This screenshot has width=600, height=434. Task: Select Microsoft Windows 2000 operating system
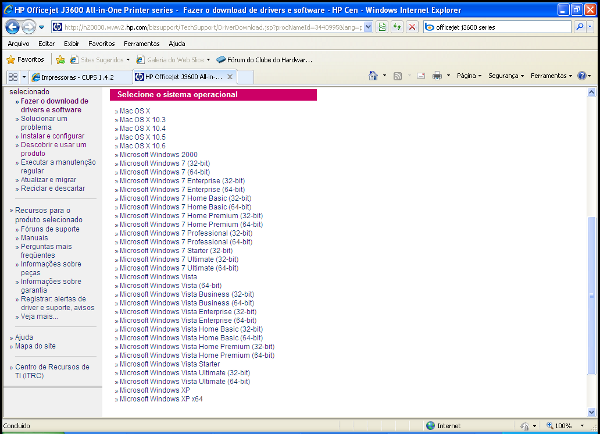(x=158, y=155)
